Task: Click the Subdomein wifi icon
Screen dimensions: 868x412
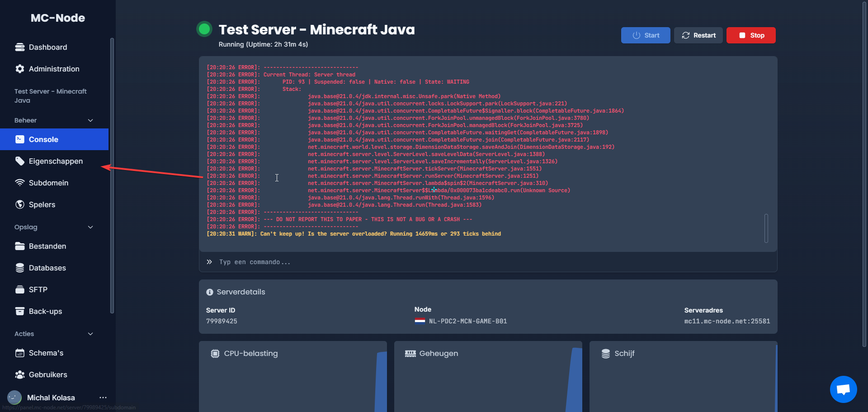Action: click(20, 183)
